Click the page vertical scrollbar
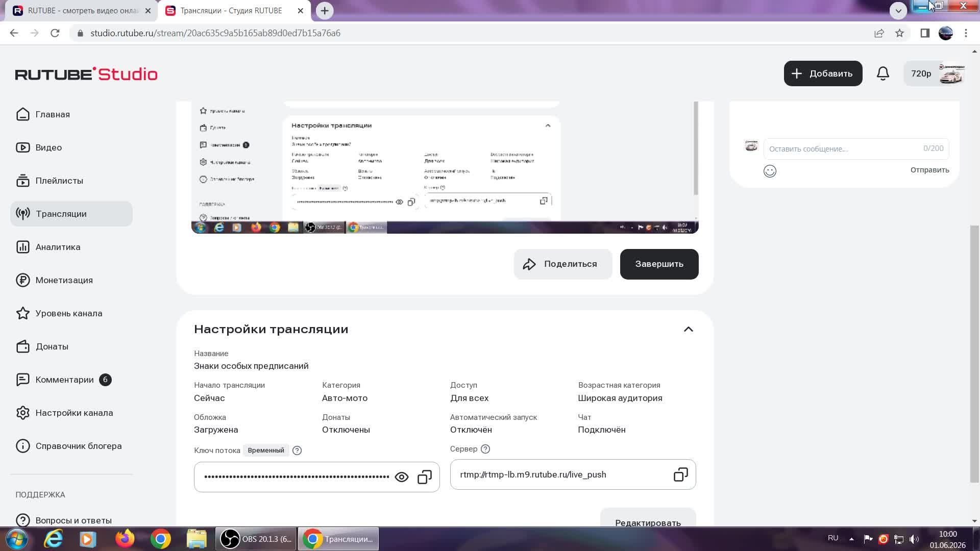This screenshot has width=980, height=551. tap(974, 354)
